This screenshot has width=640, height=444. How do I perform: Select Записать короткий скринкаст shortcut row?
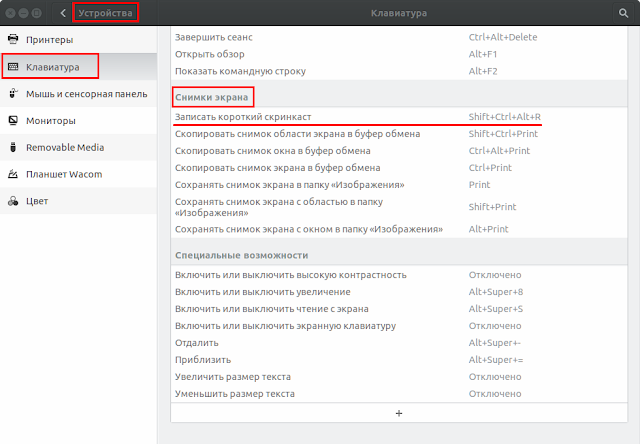click(399, 117)
